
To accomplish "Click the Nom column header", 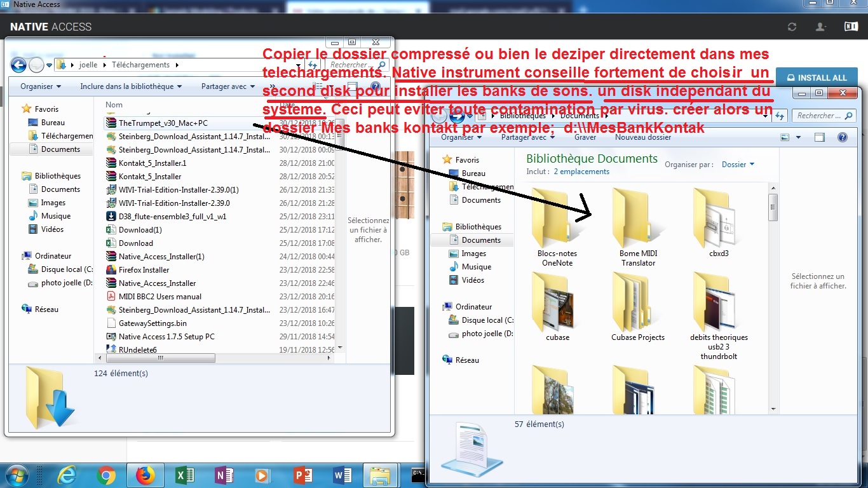I will (114, 105).
